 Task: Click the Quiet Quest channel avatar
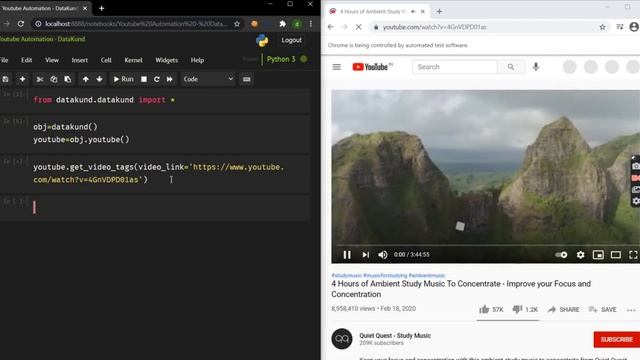(x=342, y=339)
